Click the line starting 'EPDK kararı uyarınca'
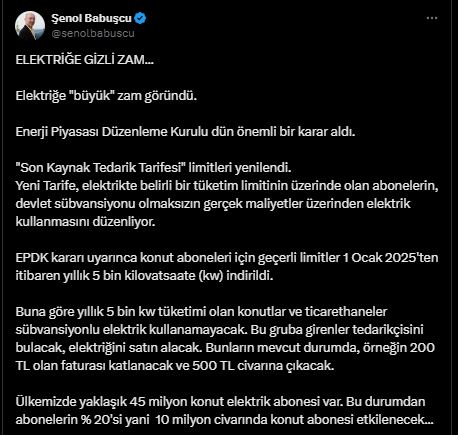 point(227,258)
